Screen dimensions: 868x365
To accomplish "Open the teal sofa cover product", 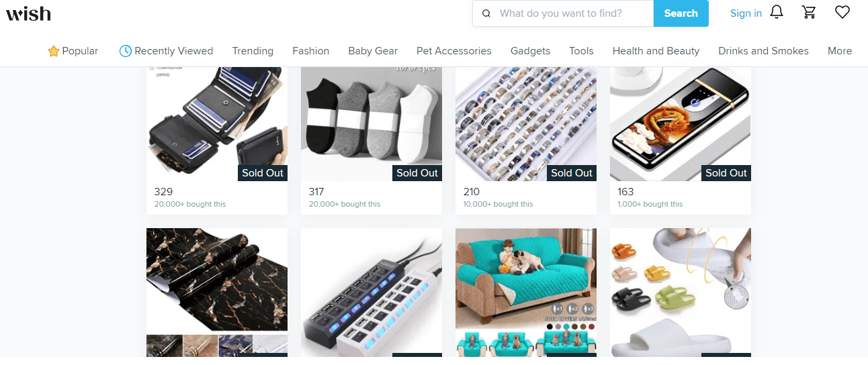I will click(526, 293).
